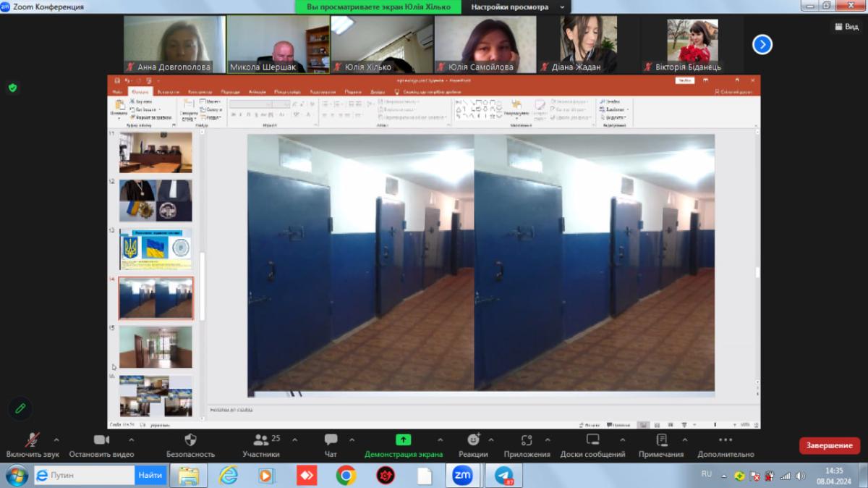Select Діана Жадан video tile
The height and width of the screenshot is (488, 868).
(x=589, y=45)
